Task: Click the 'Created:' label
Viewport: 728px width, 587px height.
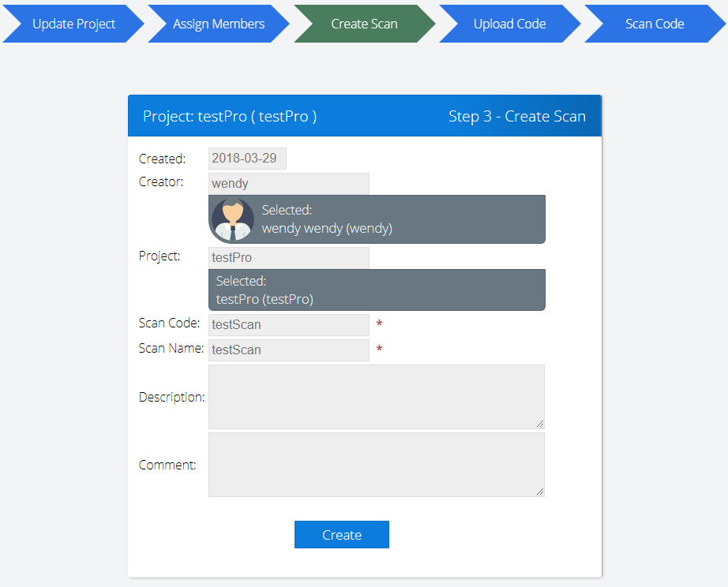Action: click(x=162, y=159)
